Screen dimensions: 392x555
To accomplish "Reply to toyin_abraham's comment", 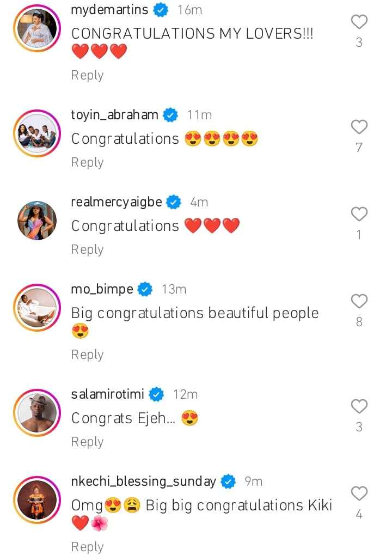I will (88, 162).
